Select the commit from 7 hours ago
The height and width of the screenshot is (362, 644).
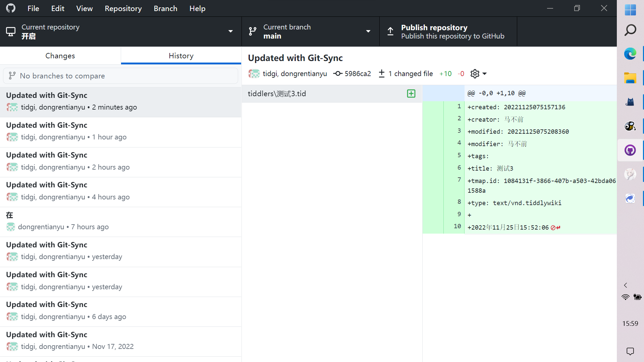coord(120,222)
